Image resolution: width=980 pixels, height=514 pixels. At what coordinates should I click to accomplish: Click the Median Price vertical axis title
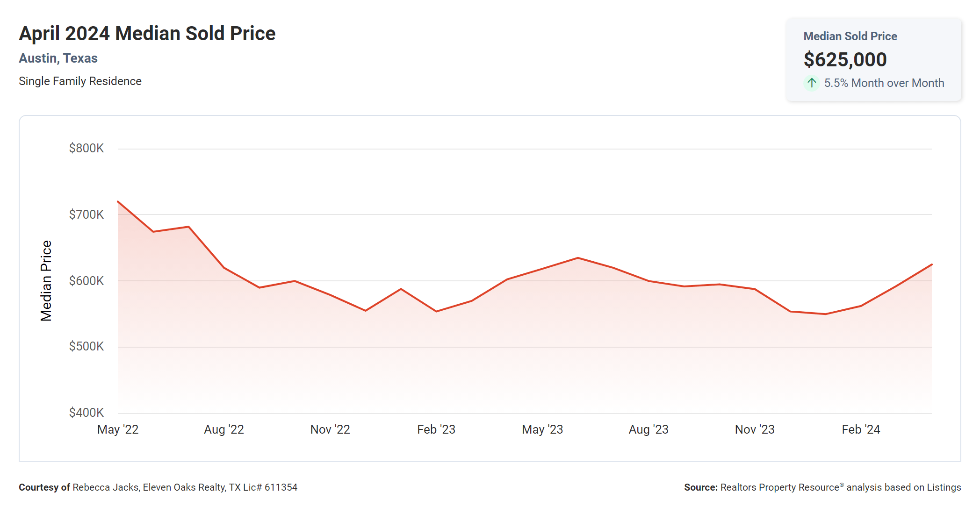[46, 281]
